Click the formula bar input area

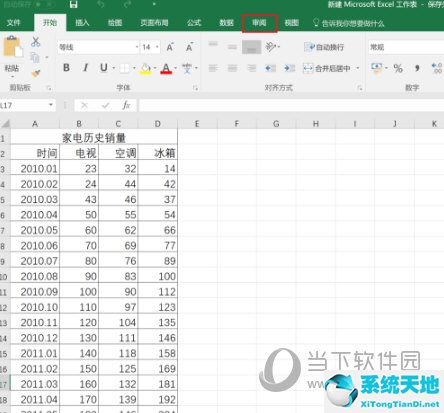pyautogui.click(x=291, y=106)
